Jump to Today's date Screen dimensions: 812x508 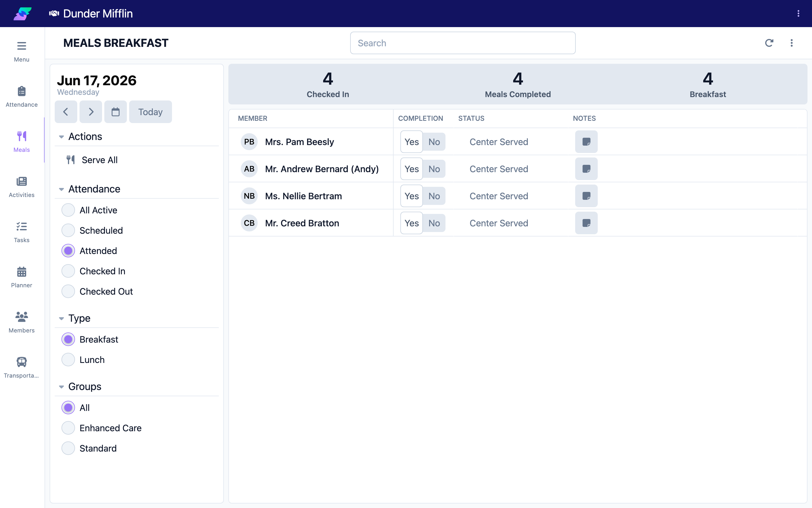click(150, 111)
